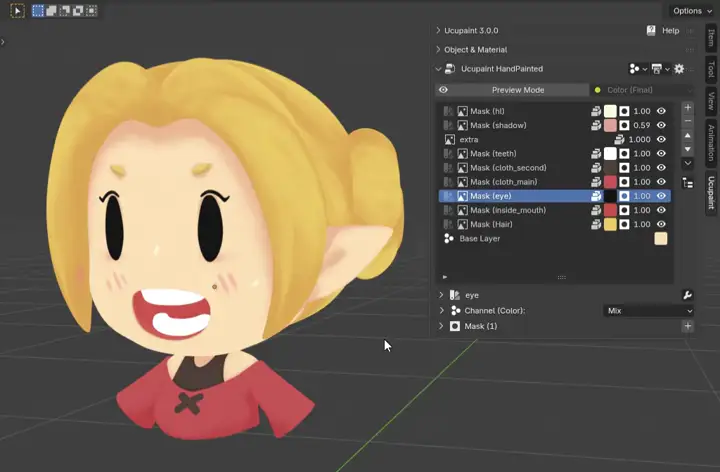Switch to the View sidebar tab
Viewport: 720px width, 472px height.
[712, 101]
